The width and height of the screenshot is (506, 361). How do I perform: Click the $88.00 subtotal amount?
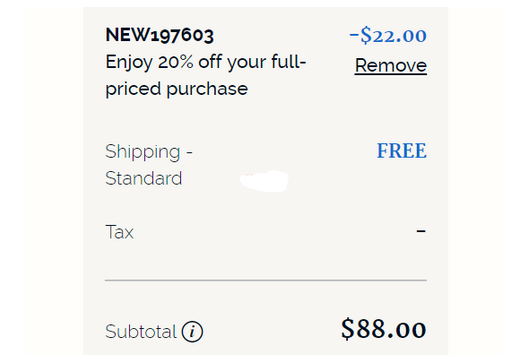(384, 329)
